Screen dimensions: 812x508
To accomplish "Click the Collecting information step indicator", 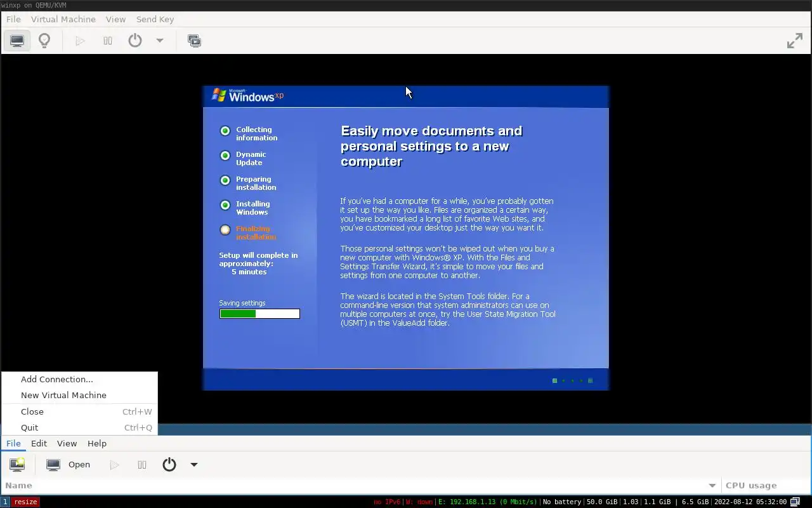I will click(x=225, y=131).
